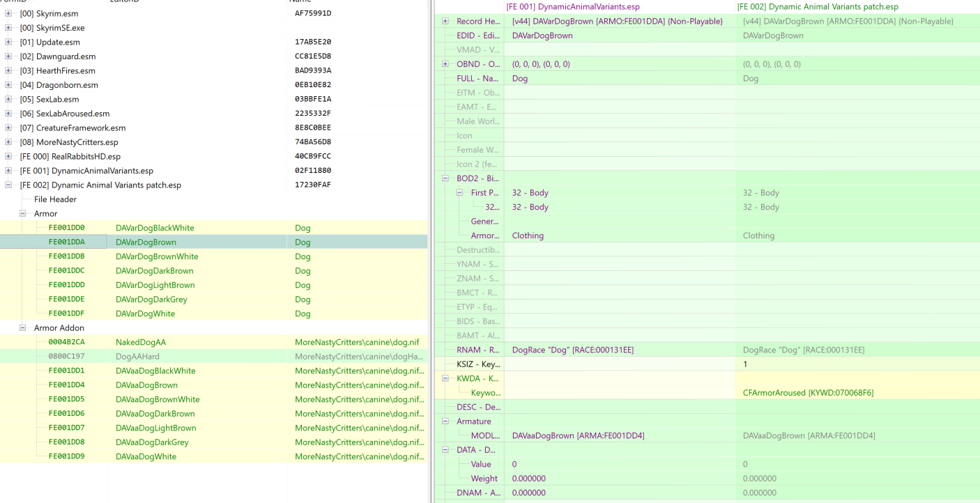Viewport: 980px width, 503px height.
Task: Select the DNAM row label
Action: pos(478,493)
